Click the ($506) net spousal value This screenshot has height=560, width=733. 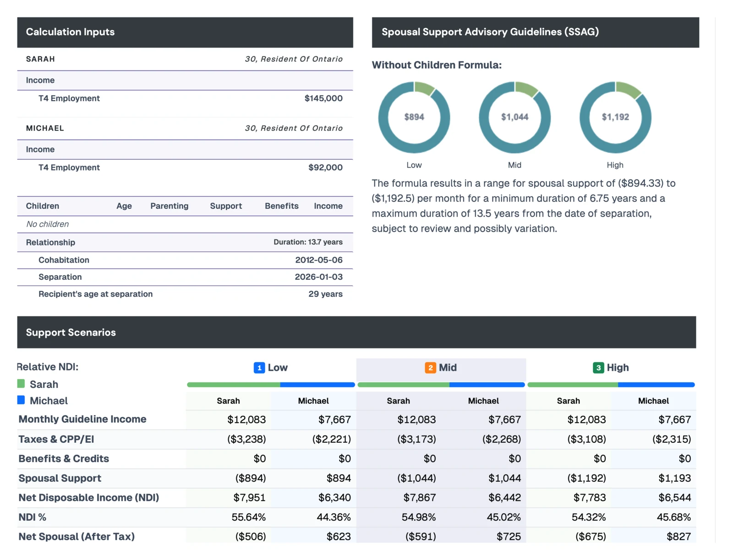251,537
